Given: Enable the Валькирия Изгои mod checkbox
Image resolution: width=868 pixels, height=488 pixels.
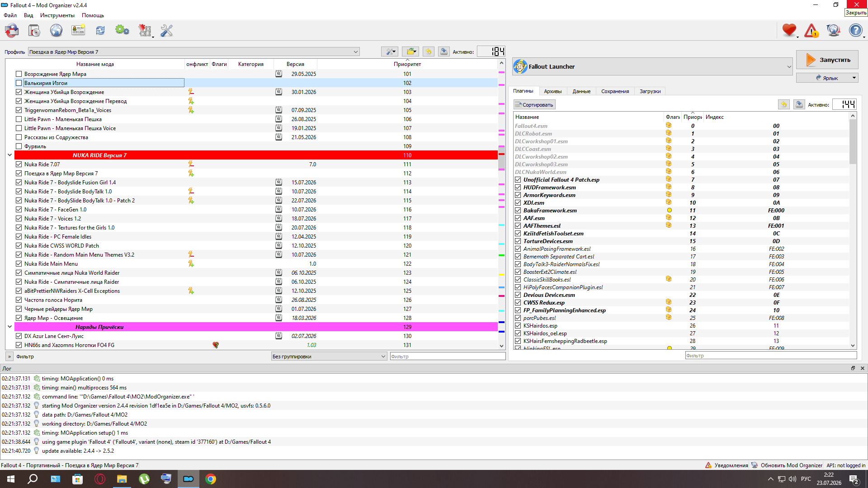Looking at the screenshot, I should click(19, 83).
